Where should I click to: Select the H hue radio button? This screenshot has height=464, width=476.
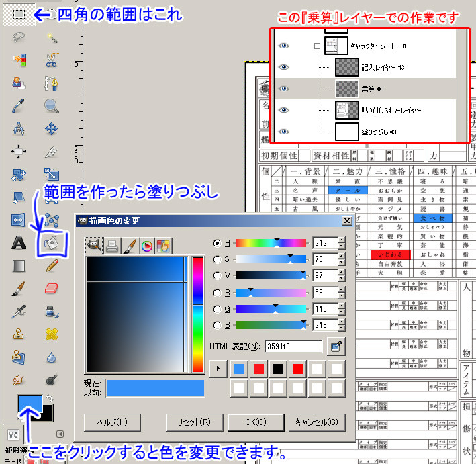point(217,243)
